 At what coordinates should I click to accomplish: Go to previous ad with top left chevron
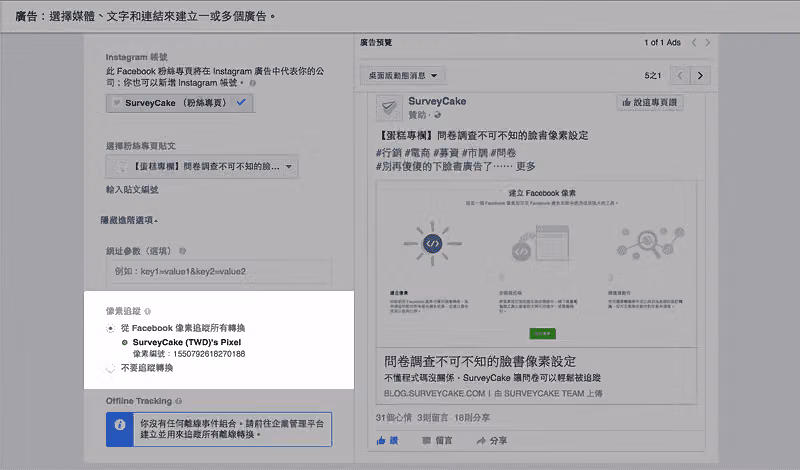coord(694,43)
